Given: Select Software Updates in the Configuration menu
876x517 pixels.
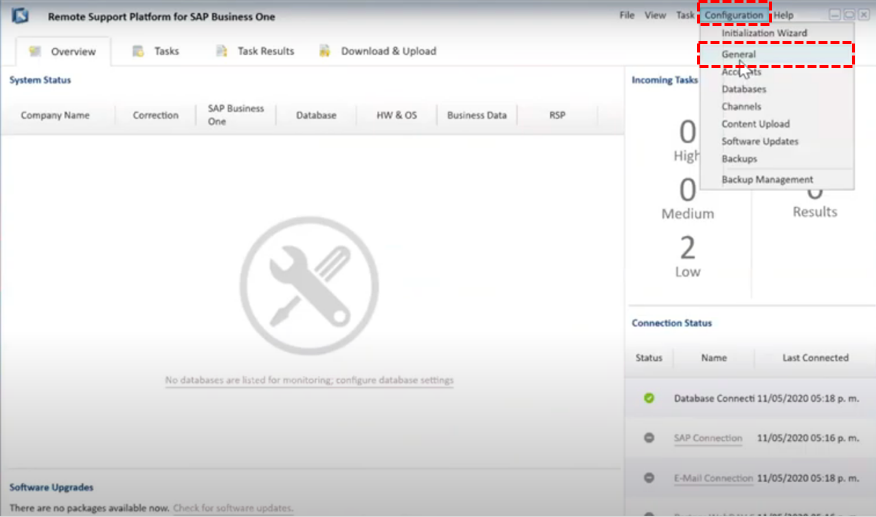Looking at the screenshot, I should pyautogui.click(x=760, y=141).
